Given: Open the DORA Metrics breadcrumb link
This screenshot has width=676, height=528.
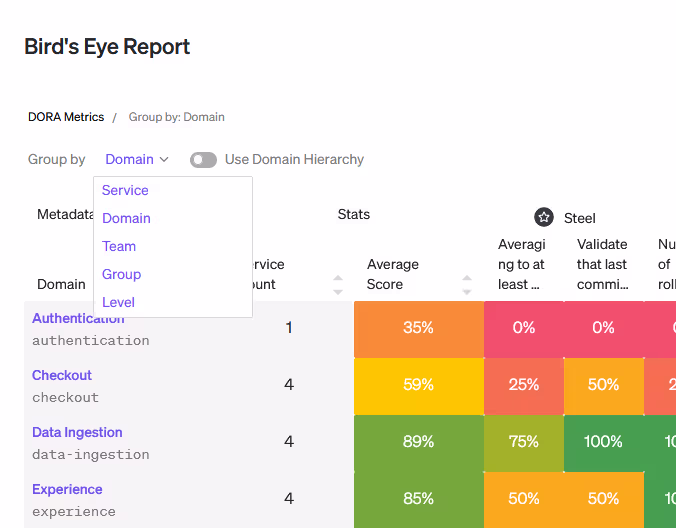Looking at the screenshot, I should [66, 117].
